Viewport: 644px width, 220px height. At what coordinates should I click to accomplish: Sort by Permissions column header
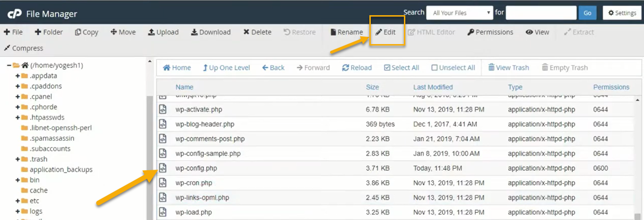[x=611, y=87]
